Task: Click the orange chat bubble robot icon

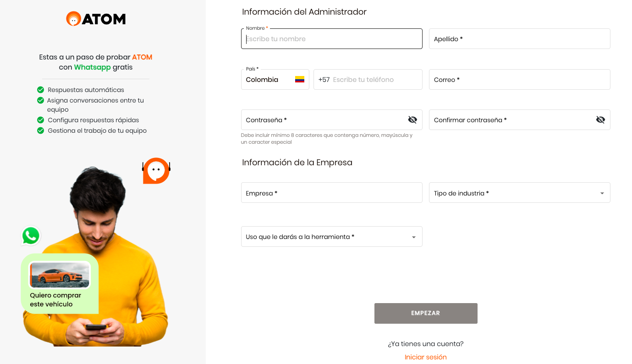Action: (156, 171)
